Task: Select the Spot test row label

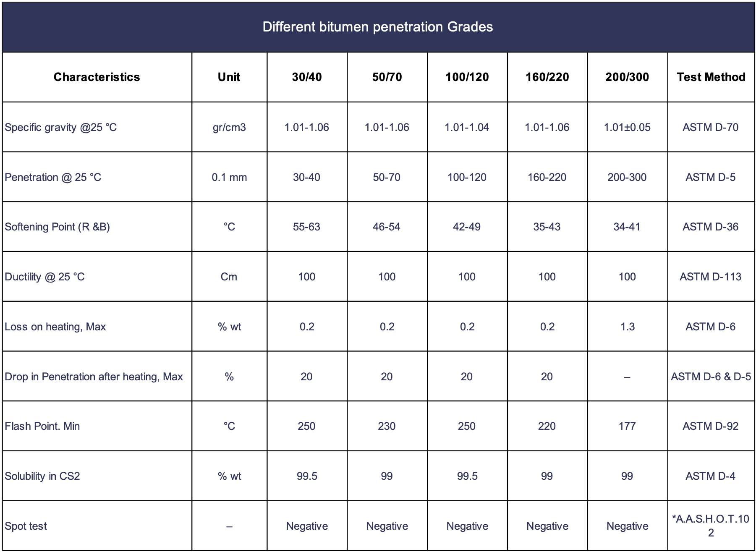Action: [x=26, y=526]
